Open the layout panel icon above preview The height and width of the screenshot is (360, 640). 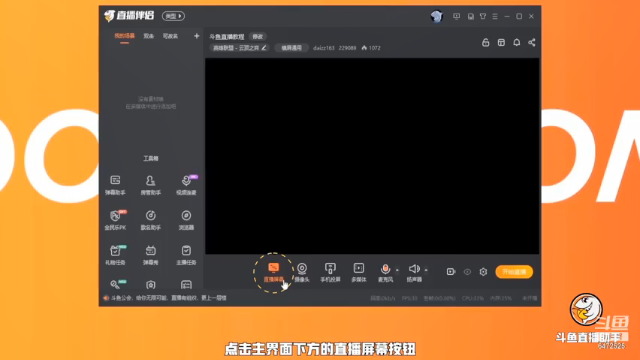click(501, 42)
